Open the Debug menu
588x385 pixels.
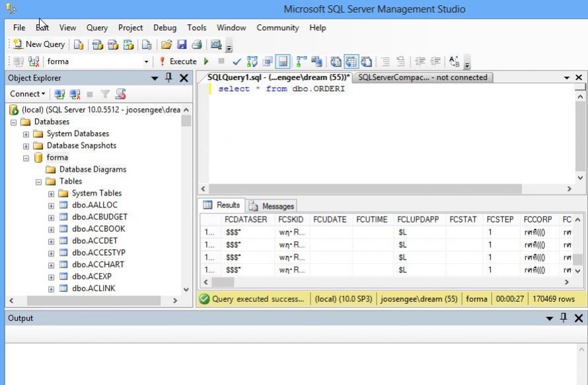coord(165,28)
